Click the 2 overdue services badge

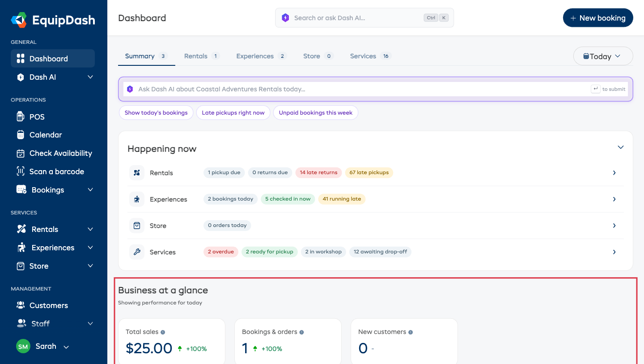tap(221, 252)
